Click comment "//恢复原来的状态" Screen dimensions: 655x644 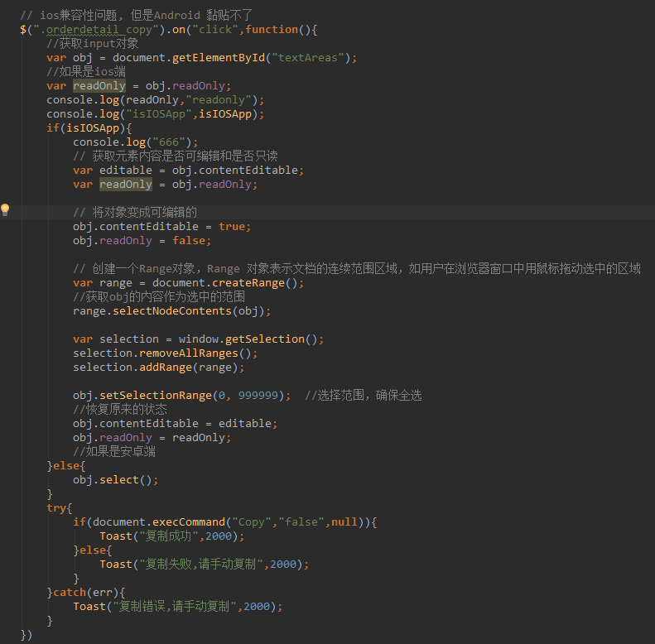click(120, 410)
